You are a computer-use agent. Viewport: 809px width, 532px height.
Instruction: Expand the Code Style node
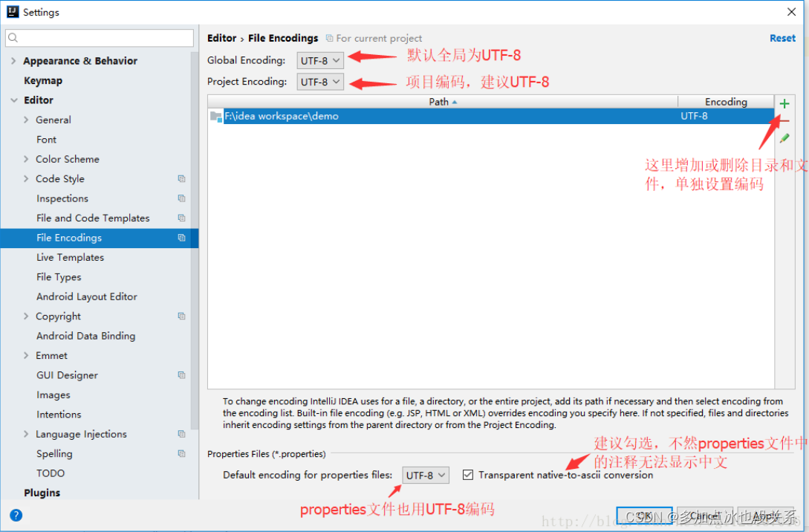pyautogui.click(x=26, y=178)
